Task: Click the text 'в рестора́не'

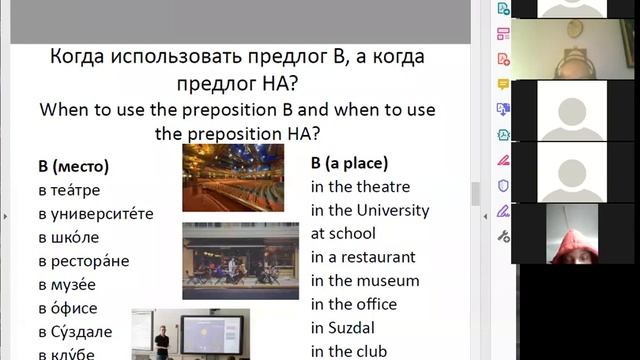Action: (x=84, y=261)
